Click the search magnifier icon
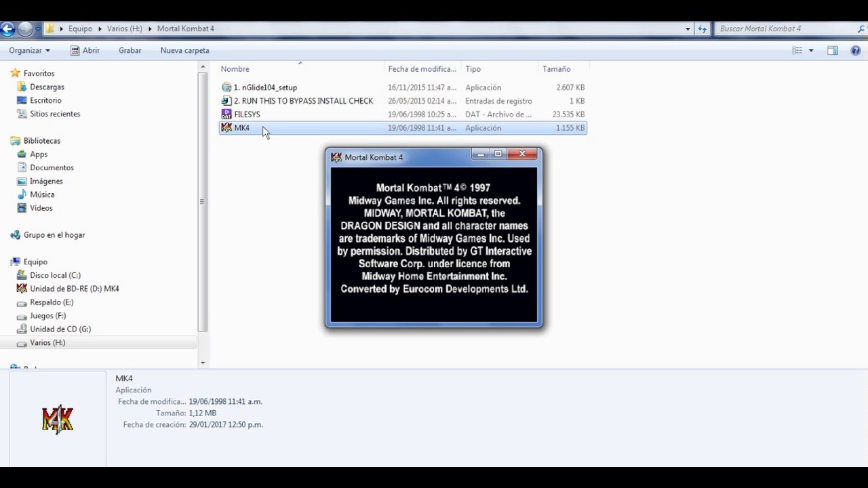The width and height of the screenshot is (868, 488). [x=862, y=29]
